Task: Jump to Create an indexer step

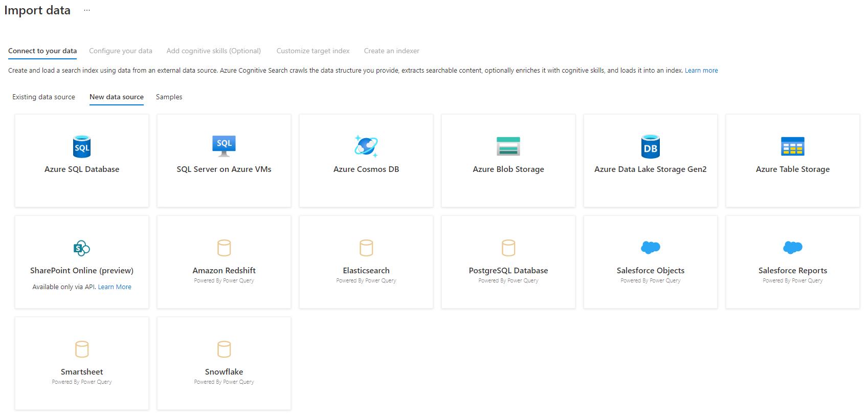Action: pos(392,51)
